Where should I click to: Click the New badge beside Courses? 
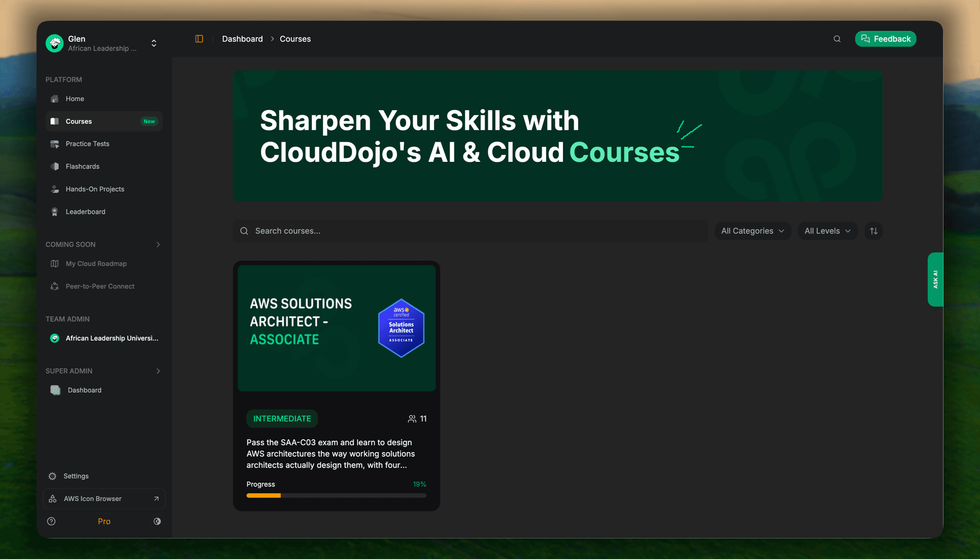click(149, 121)
